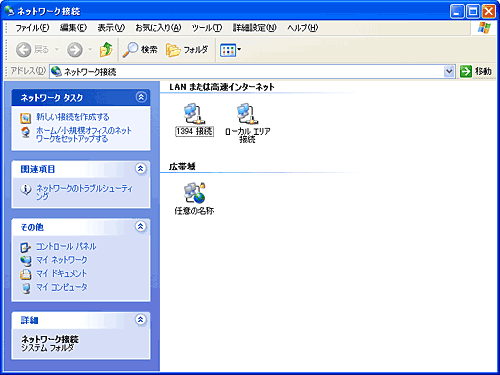
Task: Click the Up folder toolbar icon
Action: click(x=106, y=50)
